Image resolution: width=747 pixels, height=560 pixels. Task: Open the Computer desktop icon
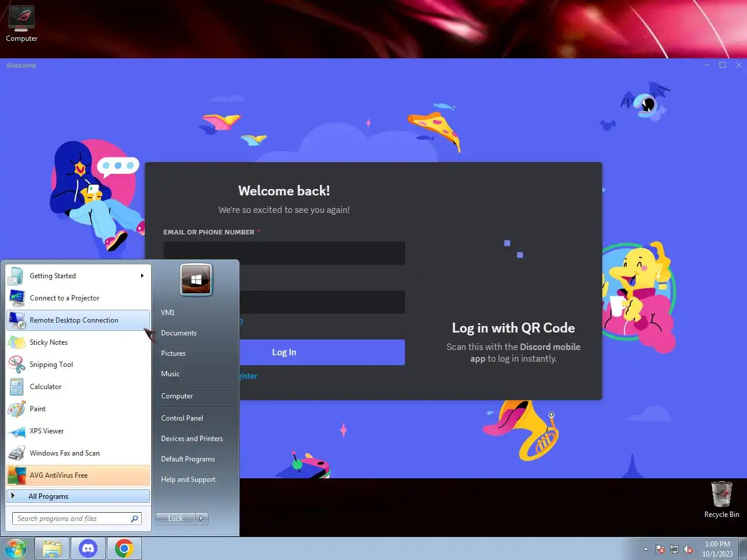[x=22, y=24]
